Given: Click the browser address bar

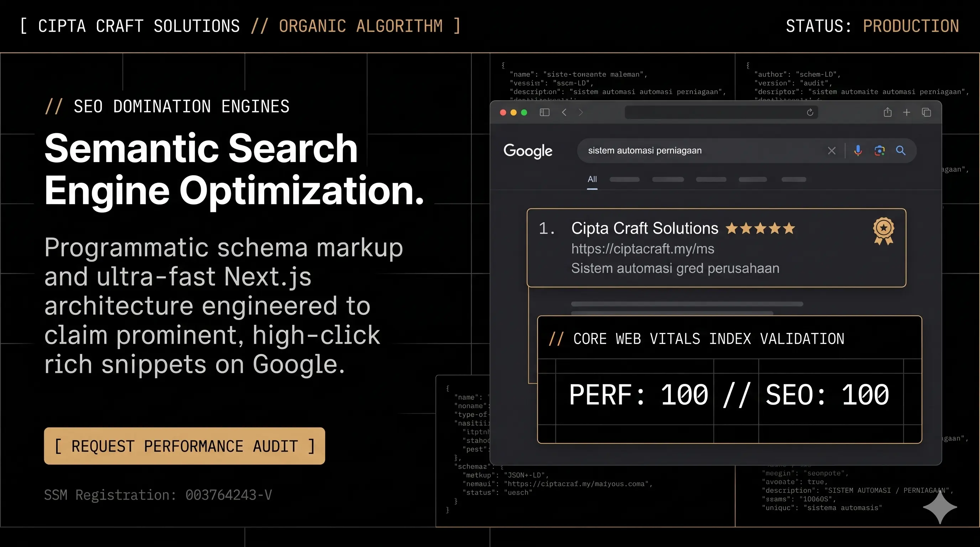Looking at the screenshot, I should [x=721, y=112].
